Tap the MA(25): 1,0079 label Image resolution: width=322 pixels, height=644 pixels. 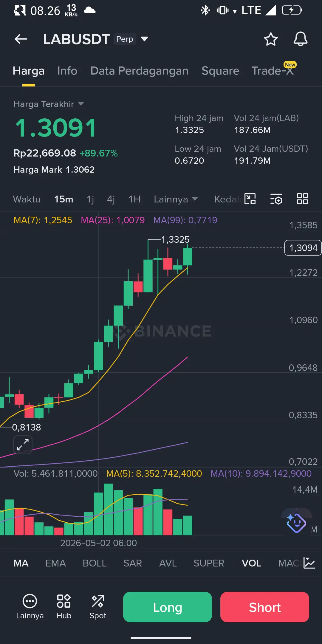point(113,220)
